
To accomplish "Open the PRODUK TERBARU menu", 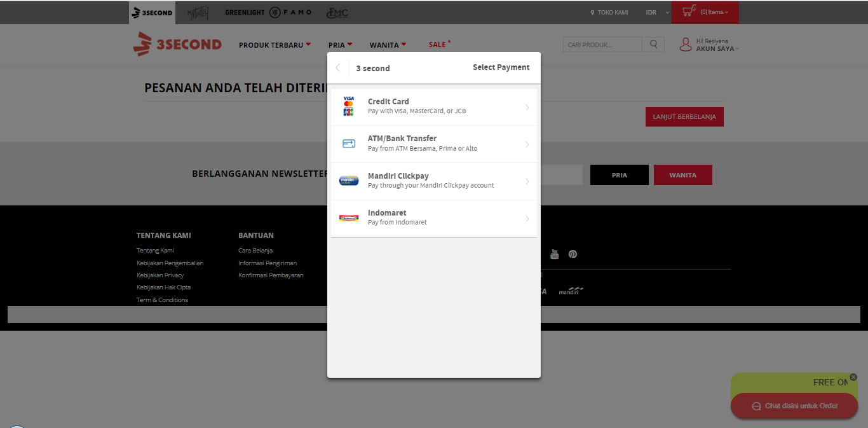I will pyautogui.click(x=275, y=45).
